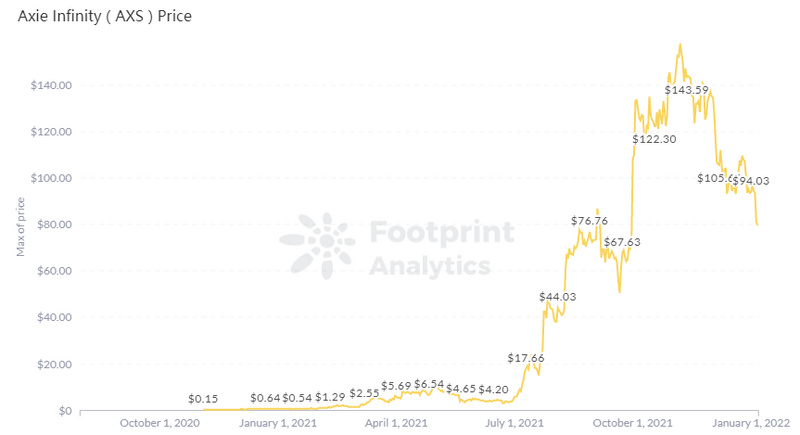The height and width of the screenshot is (435, 800).
Task: Click the $143.59 data label
Action: (686, 90)
